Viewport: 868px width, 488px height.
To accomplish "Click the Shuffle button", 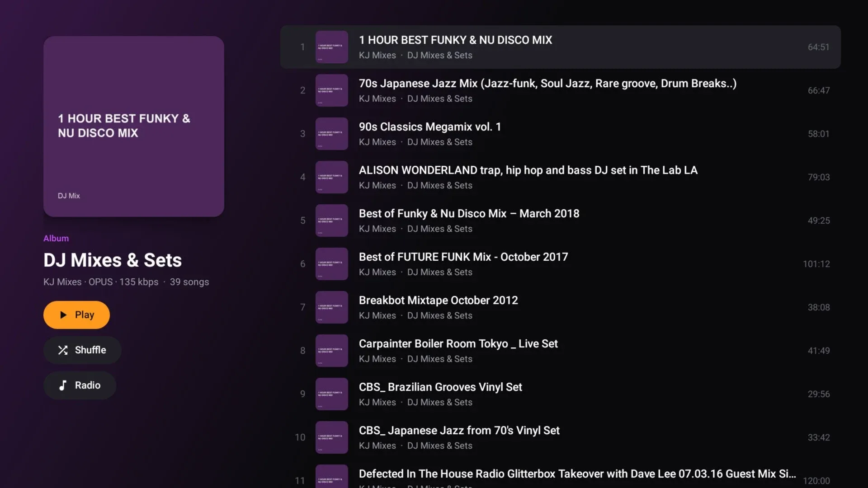I will click(82, 350).
